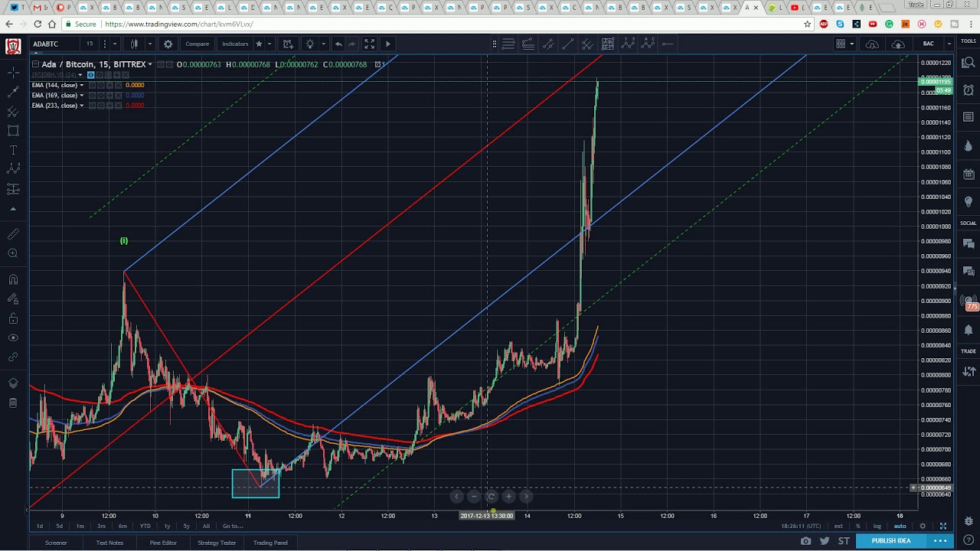Enter fullscreen mode with the expand icon

(x=369, y=44)
